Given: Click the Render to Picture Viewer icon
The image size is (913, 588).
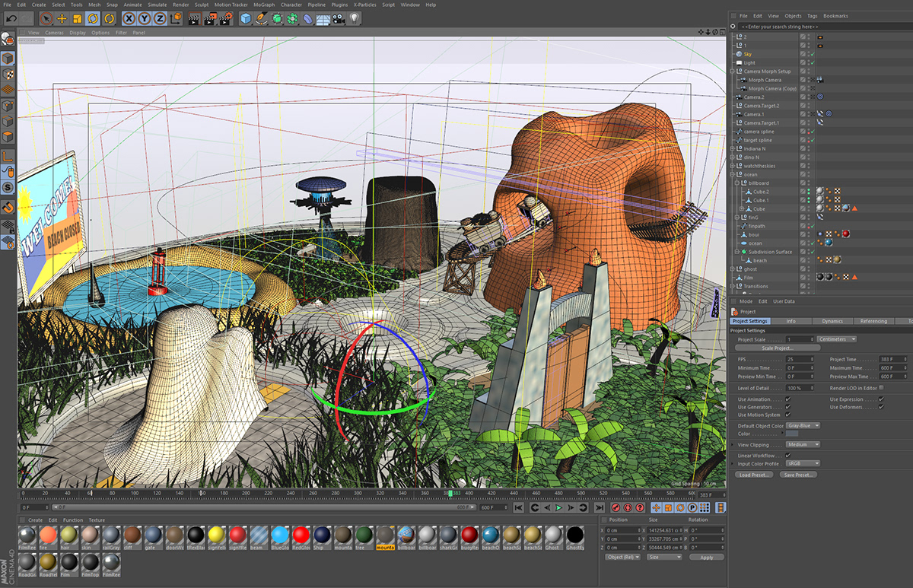Looking at the screenshot, I should [209, 18].
